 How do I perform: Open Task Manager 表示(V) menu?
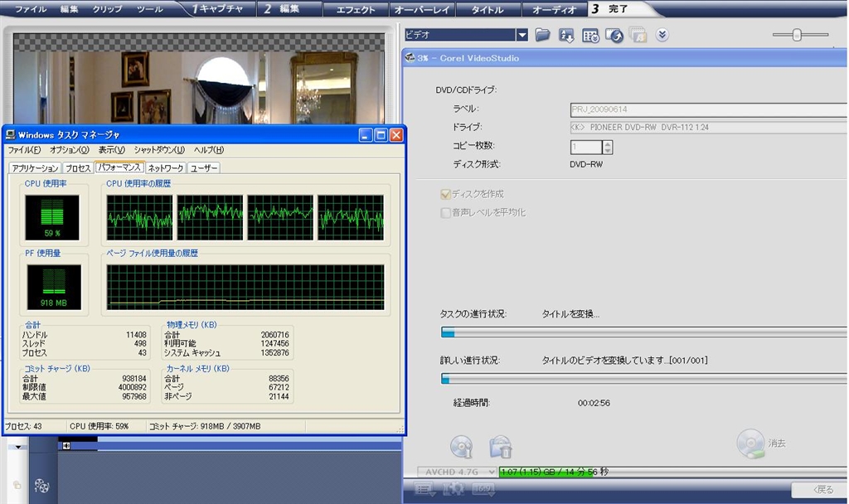112,150
